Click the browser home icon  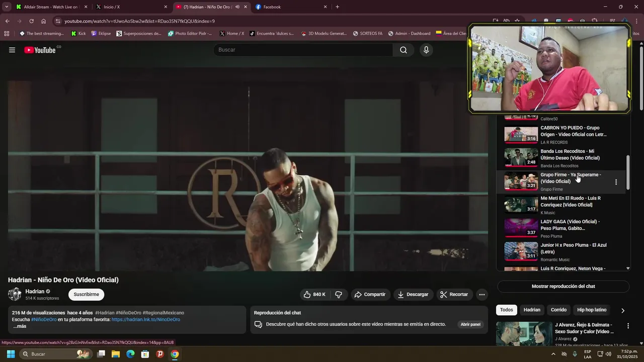coord(44,21)
